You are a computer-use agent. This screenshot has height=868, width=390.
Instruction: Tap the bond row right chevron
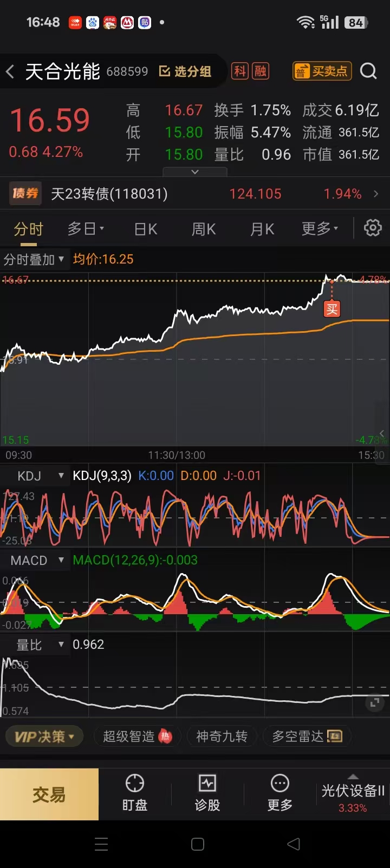(x=376, y=194)
